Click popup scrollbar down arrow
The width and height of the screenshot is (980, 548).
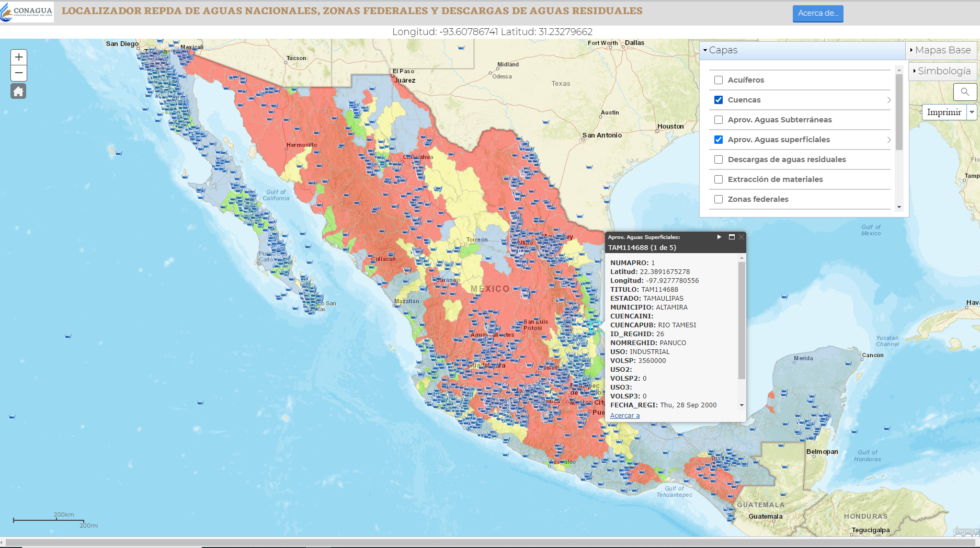[x=742, y=405]
